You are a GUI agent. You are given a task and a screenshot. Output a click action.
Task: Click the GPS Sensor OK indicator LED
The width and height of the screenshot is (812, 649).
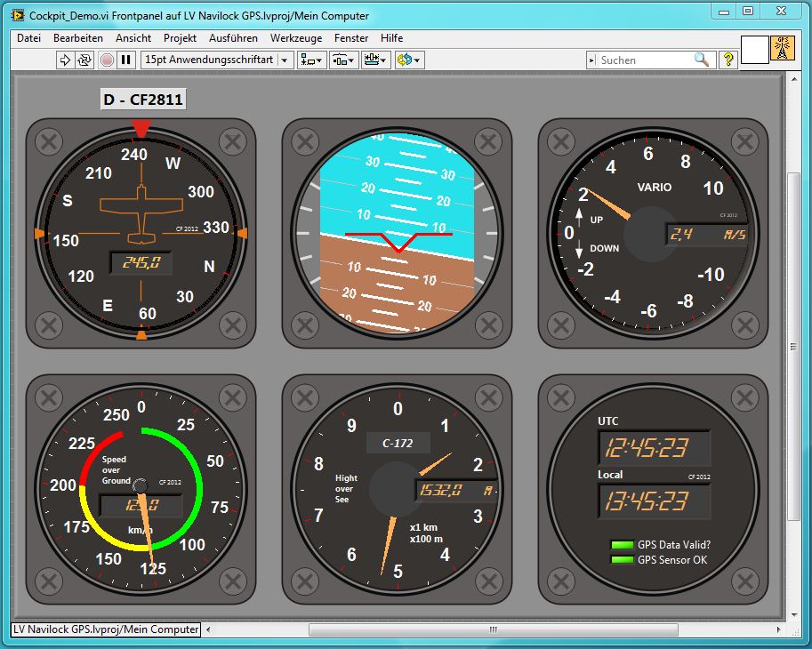[621, 560]
